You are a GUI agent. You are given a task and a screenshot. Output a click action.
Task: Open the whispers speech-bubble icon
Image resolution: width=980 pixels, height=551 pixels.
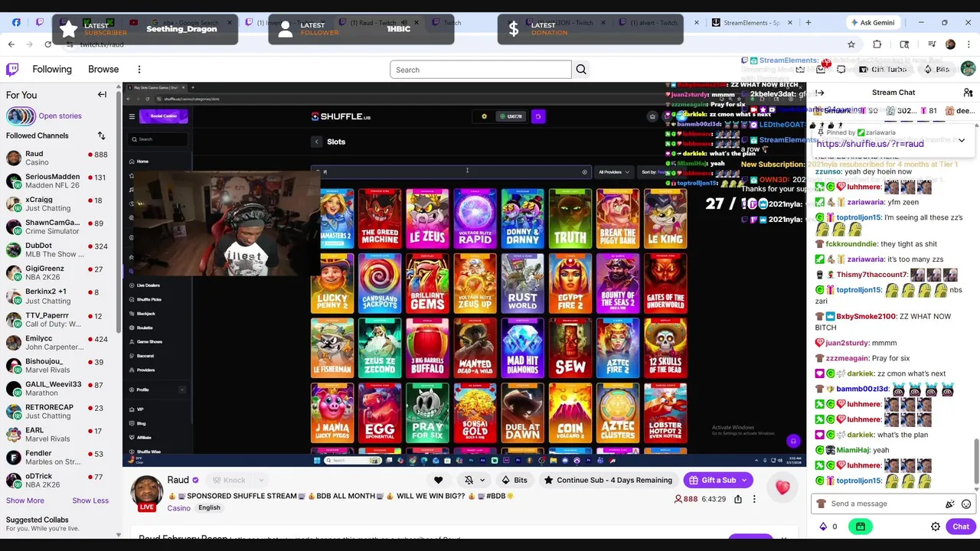pyautogui.click(x=841, y=70)
